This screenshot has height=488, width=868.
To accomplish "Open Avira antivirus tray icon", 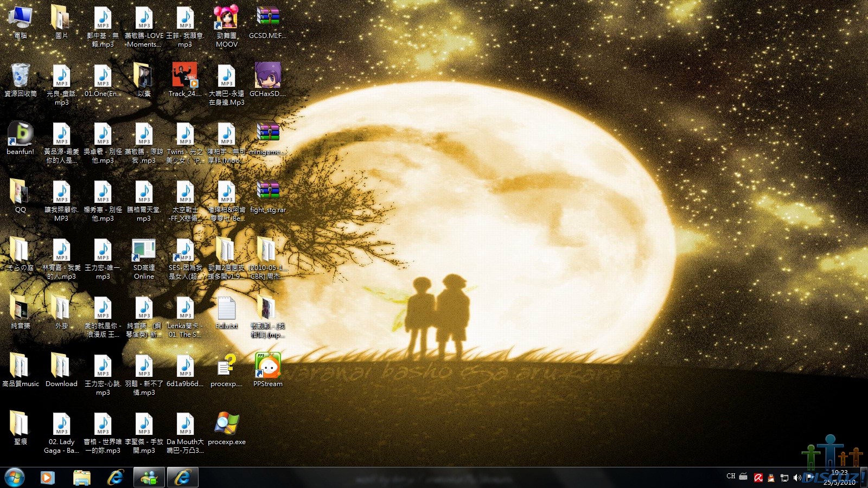I will tap(758, 478).
